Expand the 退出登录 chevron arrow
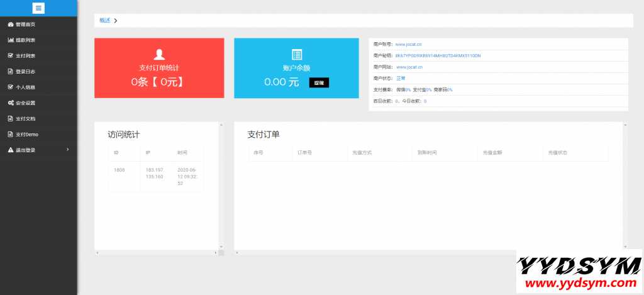Screen dimensions: 644x295 pos(67,149)
